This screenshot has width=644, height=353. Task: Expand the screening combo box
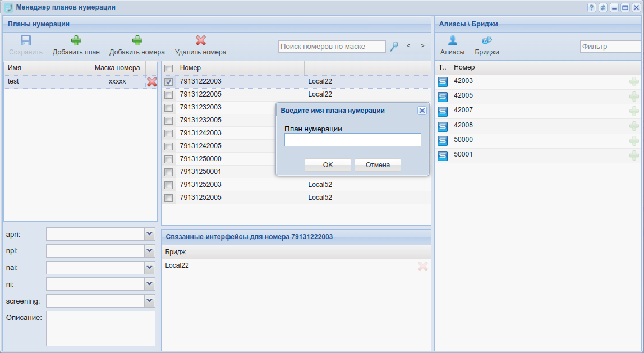click(149, 301)
